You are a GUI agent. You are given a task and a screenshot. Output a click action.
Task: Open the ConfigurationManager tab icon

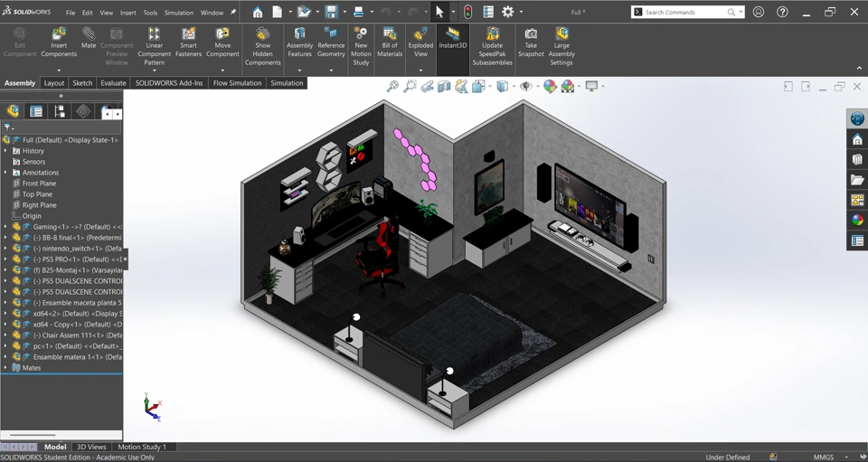pos(60,111)
